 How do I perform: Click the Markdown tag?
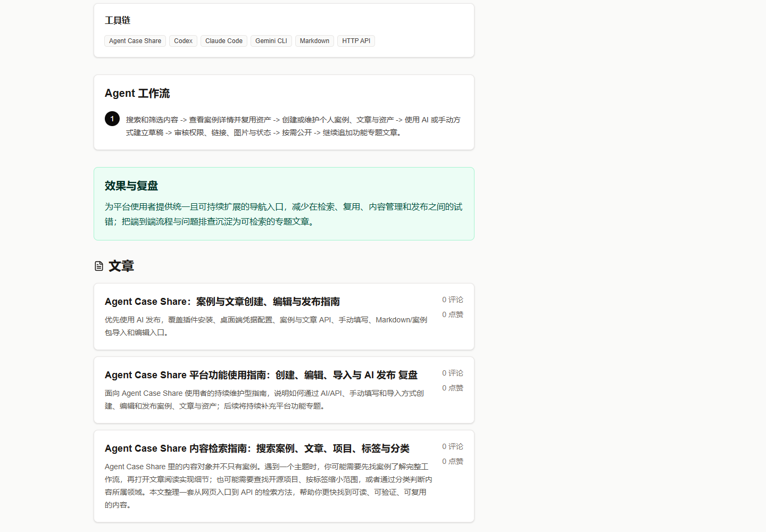point(314,41)
